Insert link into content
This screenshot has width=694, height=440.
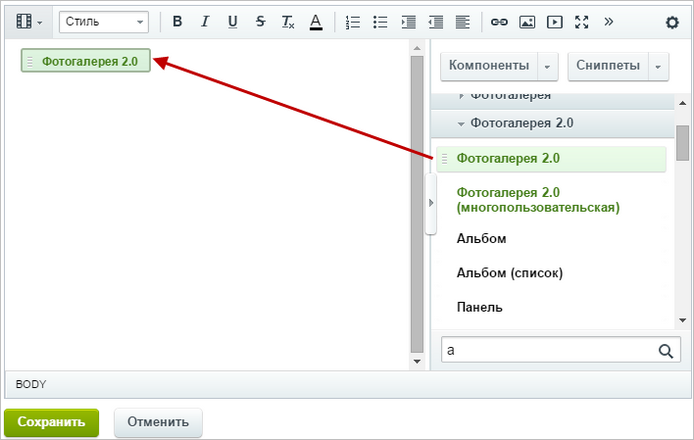pyautogui.click(x=499, y=22)
